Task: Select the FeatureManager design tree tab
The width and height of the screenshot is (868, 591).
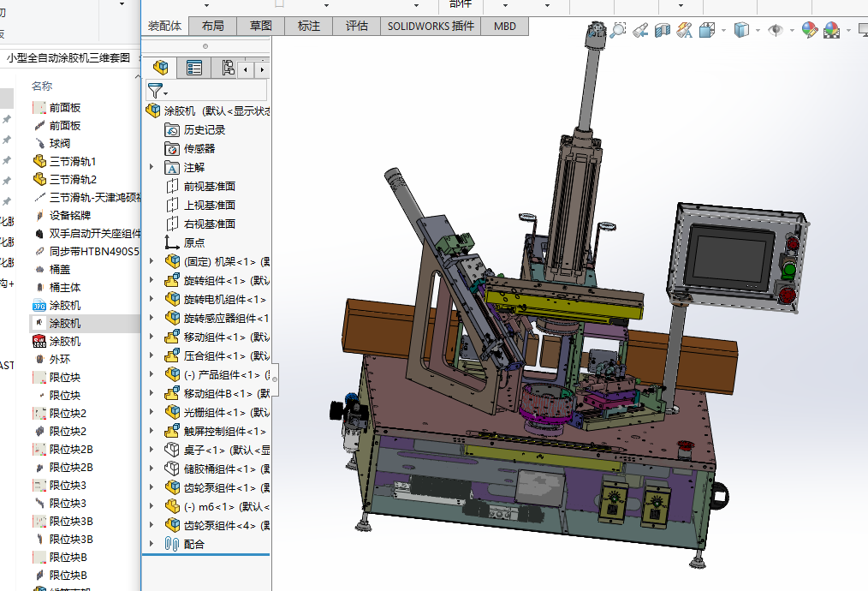Action: click(x=160, y=68)
